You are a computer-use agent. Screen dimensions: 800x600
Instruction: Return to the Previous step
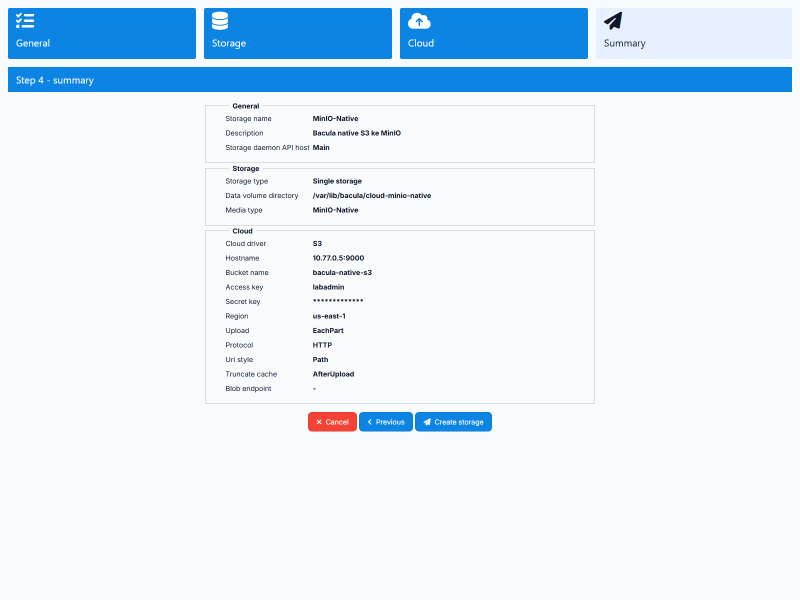[x=386, y=422]
